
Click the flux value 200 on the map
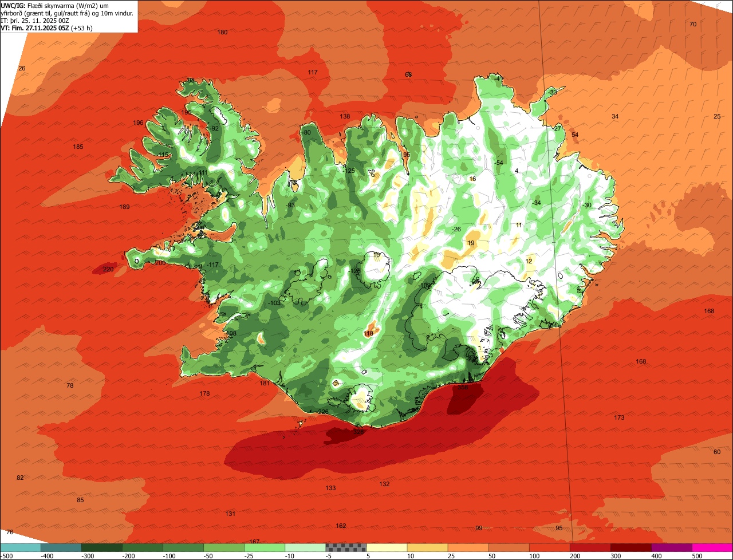tap(160, 263)
